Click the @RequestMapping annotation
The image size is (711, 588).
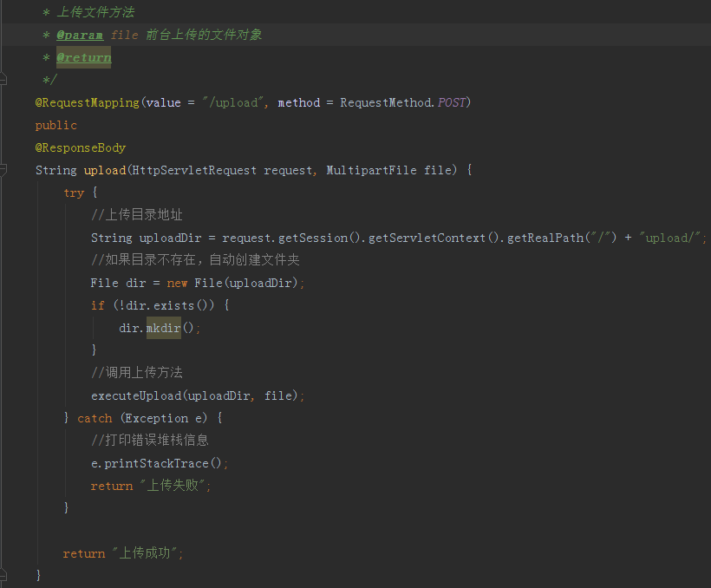coord(87,102)
